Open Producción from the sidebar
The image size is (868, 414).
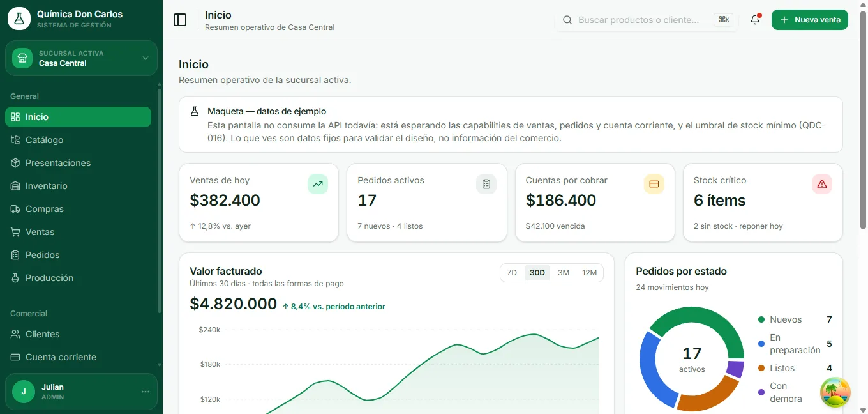click(x=79, y=278)
